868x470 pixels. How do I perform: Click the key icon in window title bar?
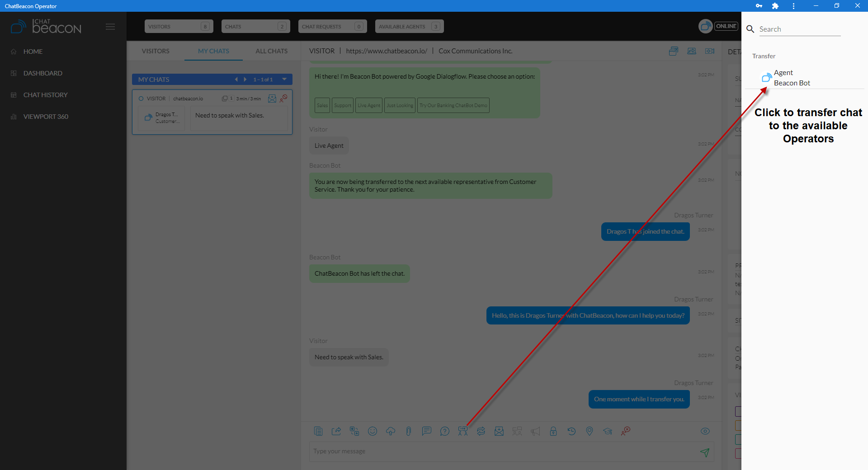[759, 6]
